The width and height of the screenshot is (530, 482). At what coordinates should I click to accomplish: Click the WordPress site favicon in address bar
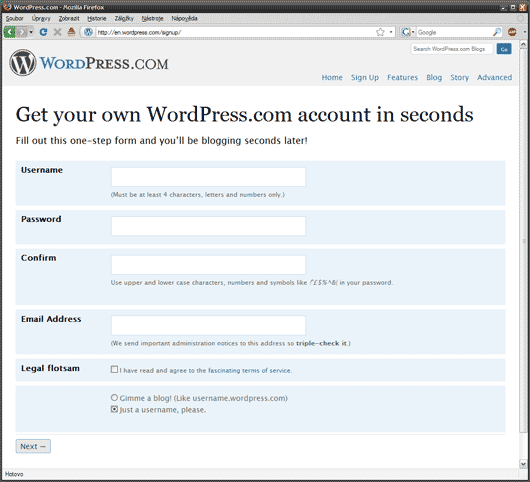pyautogui.click(x=88, y=32)
